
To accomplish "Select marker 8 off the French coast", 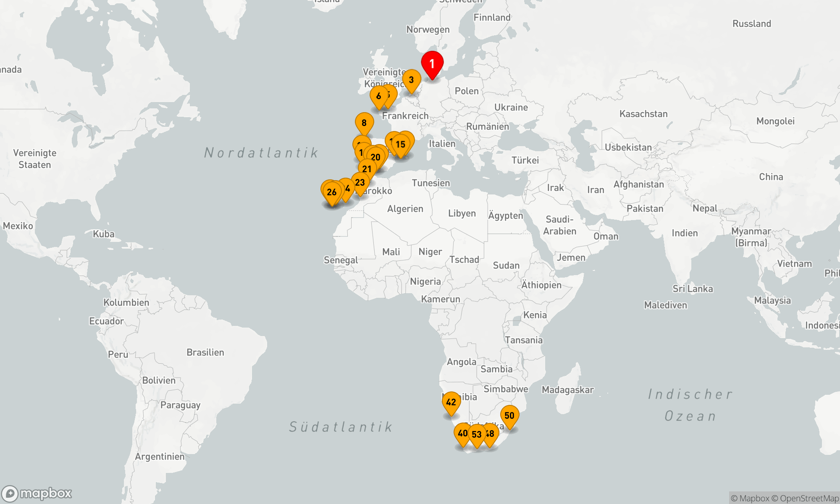I will click(x=364, y=123).
